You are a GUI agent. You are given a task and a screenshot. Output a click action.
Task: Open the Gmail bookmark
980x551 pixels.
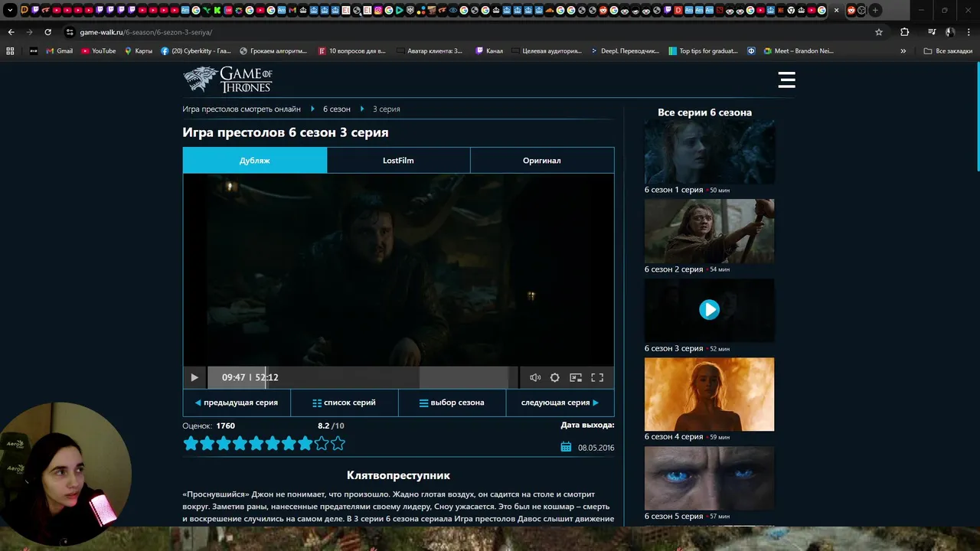(x=60, y=51)
